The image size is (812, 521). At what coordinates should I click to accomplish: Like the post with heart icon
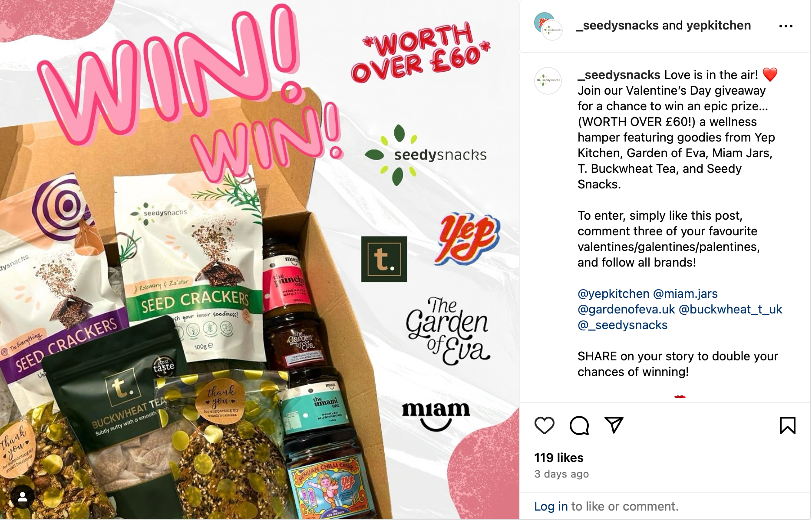point(544,425)
